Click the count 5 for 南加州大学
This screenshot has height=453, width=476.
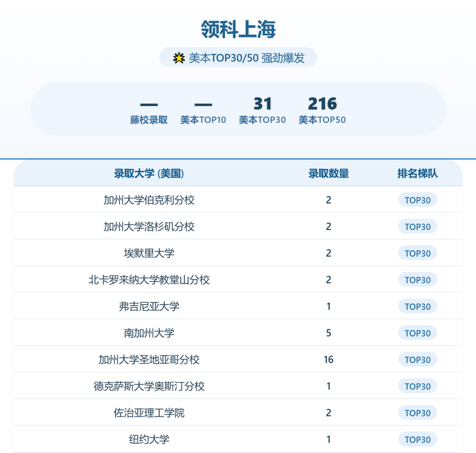click(328, 333)
